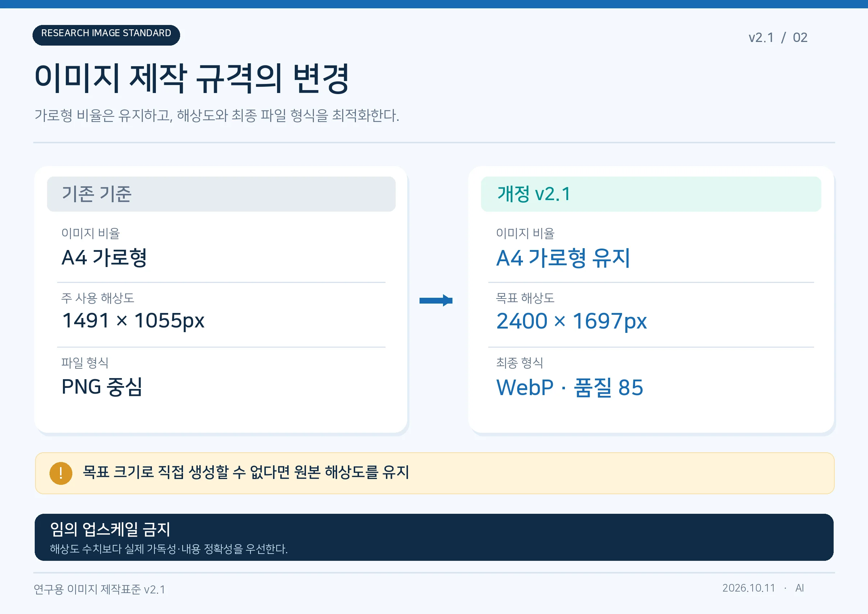Click the PNG 중심 file format value

click(x=102, y=387)
